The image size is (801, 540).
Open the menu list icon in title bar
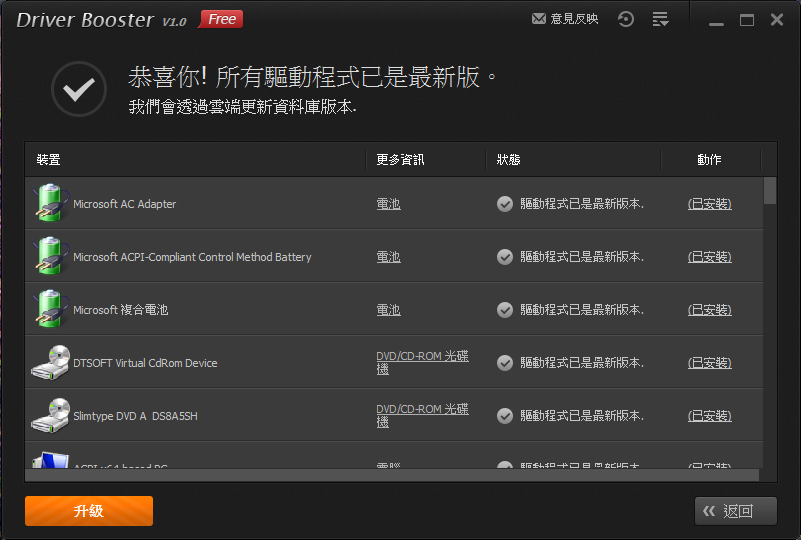tap(660, 19)
